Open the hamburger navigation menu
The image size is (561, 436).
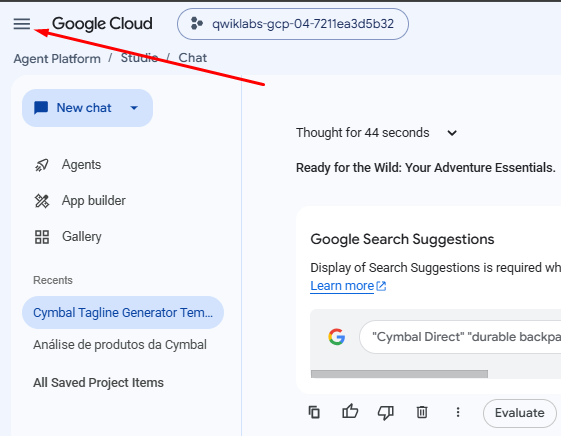click(22, 24)
